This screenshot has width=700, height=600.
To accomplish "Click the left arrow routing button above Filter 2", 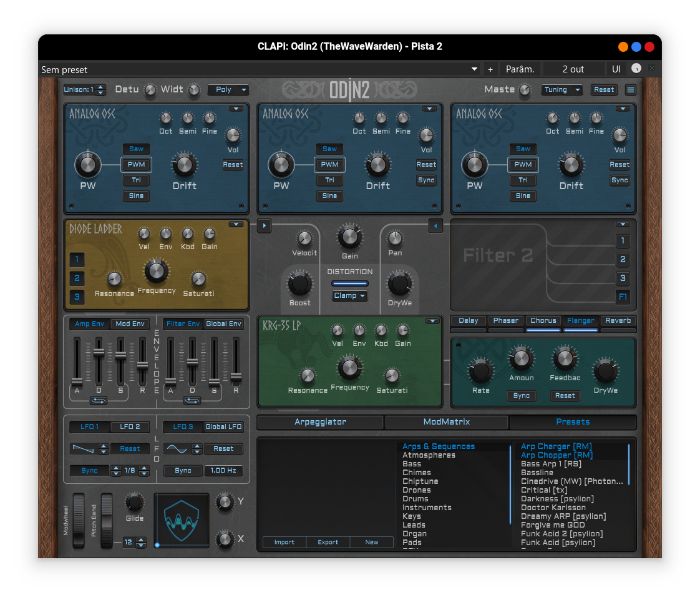I will click(x=435, y=226).
